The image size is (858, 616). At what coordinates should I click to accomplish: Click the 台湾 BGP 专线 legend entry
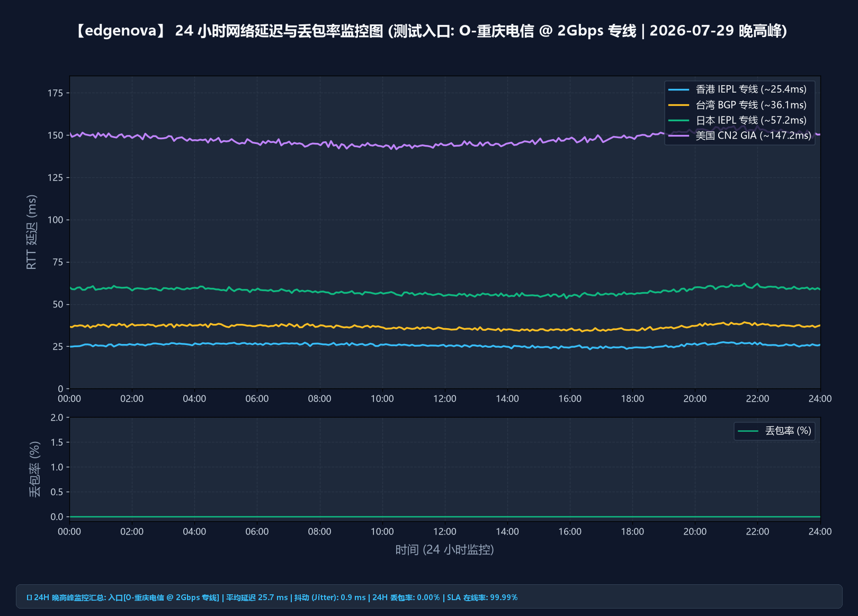click(x=751, y=105)
